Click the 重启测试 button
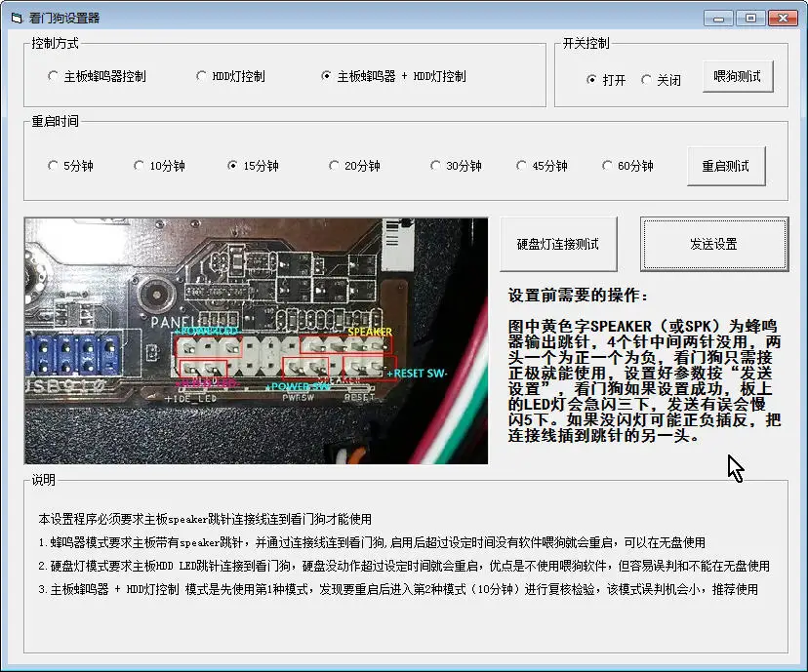808x672 pixels. [x=726, y=166]
